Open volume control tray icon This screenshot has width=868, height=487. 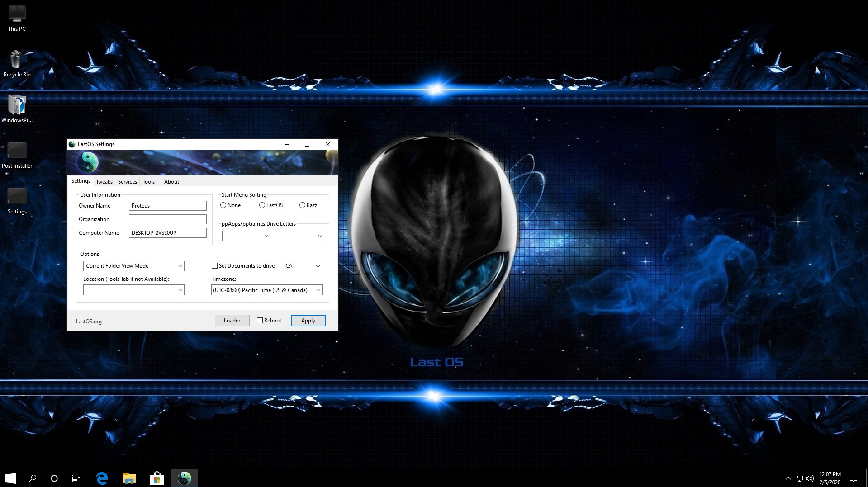(x=810, y=478)
